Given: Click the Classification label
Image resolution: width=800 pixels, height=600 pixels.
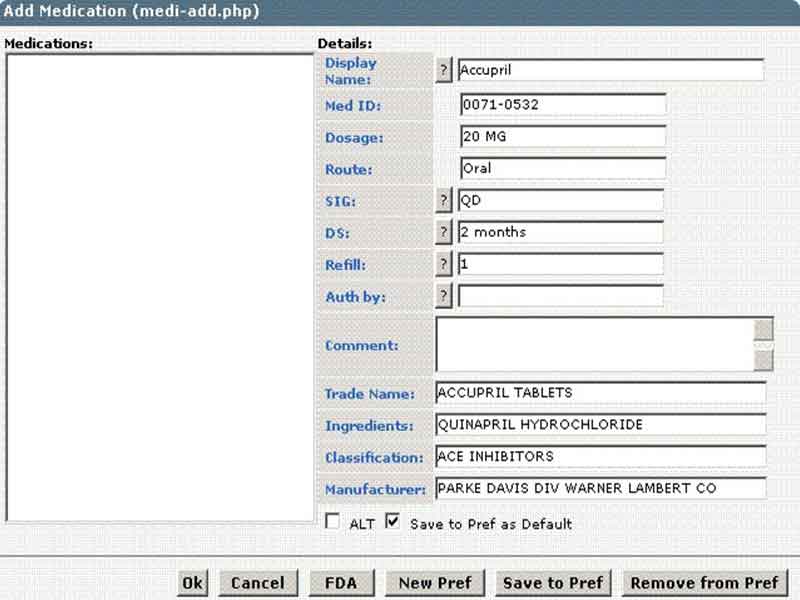Looking at the screenshot, I should (x=374, y=458).
